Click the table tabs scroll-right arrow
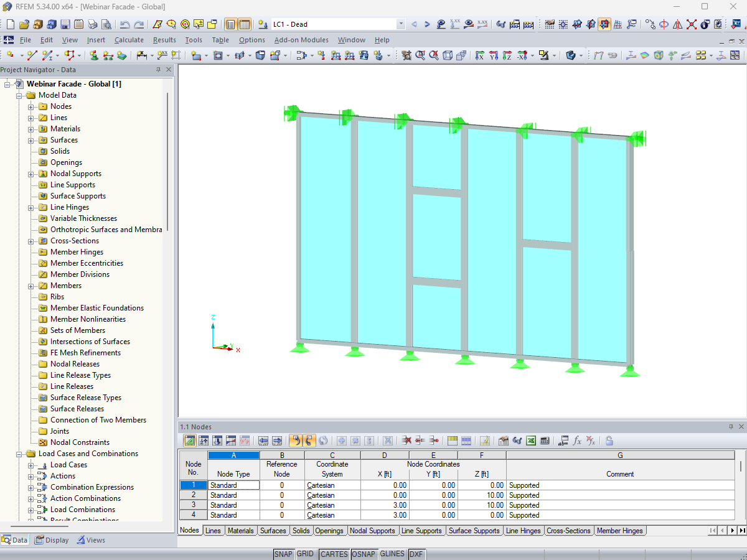 733,531
